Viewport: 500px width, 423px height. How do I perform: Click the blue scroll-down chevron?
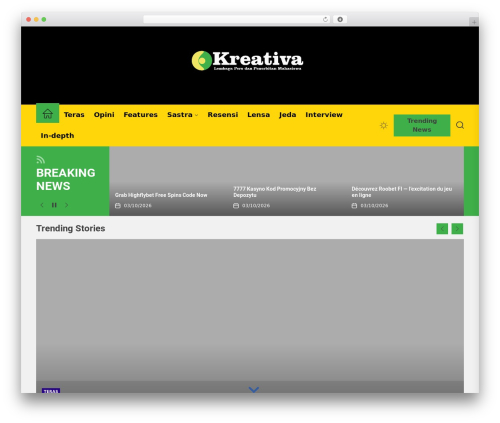coord(254,389)
